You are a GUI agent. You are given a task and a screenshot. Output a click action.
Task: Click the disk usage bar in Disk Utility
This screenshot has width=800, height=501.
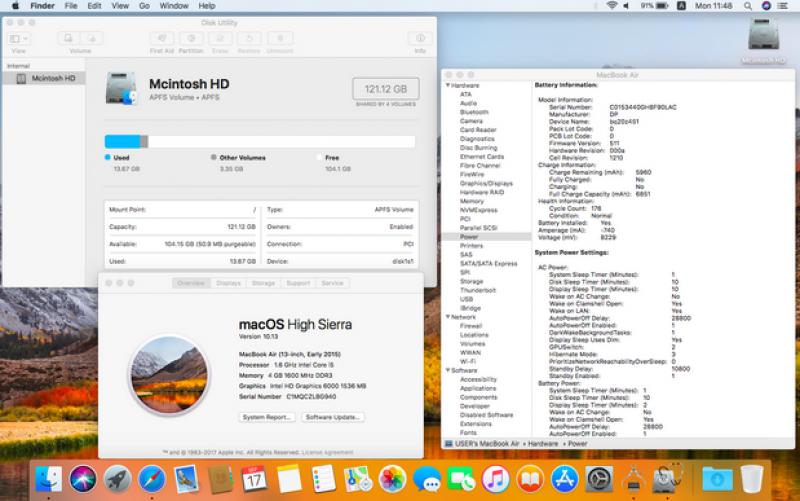pyautogui.click(x=260, y=142)
